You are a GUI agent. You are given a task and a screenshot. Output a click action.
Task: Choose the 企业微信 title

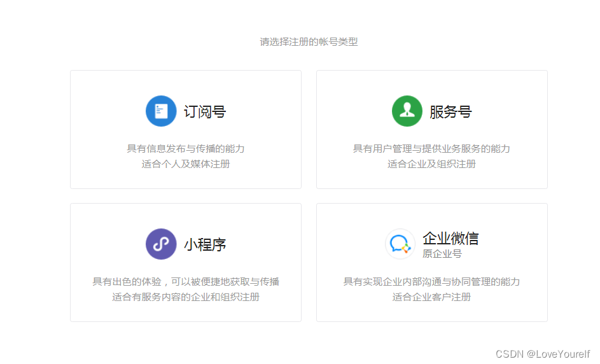click(450, 239)
